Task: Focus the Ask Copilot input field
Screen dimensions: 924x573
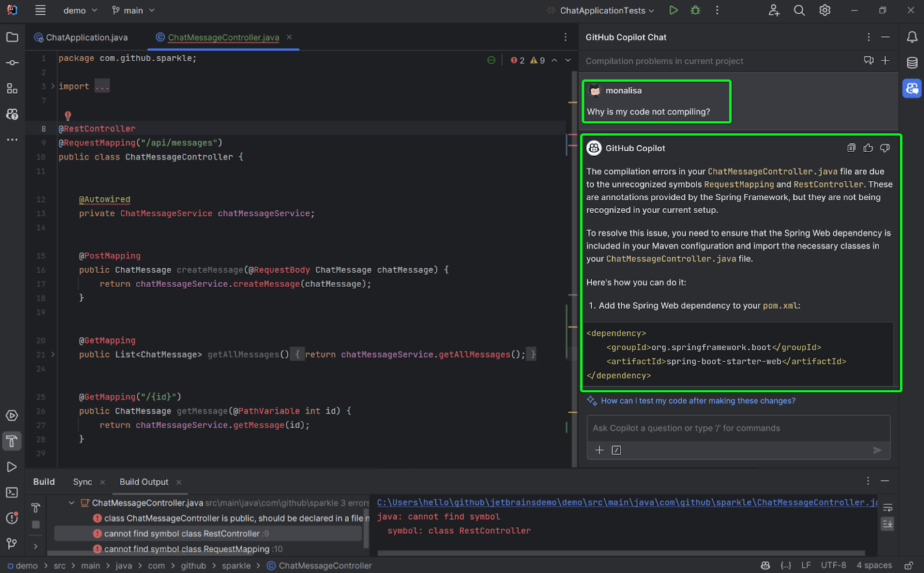Action: (739, 428)
